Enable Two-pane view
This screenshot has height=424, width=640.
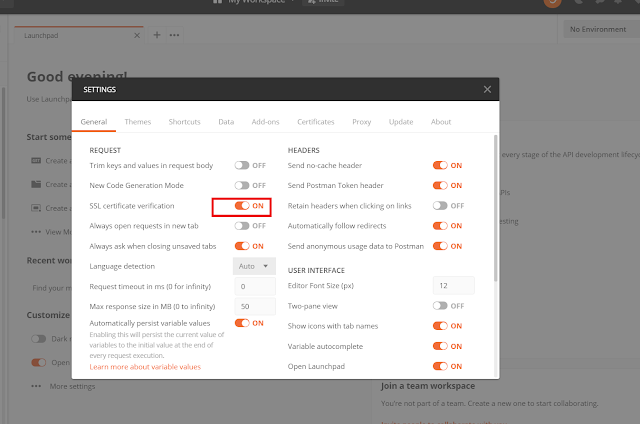pyautogui.click(x=440, y=306)
